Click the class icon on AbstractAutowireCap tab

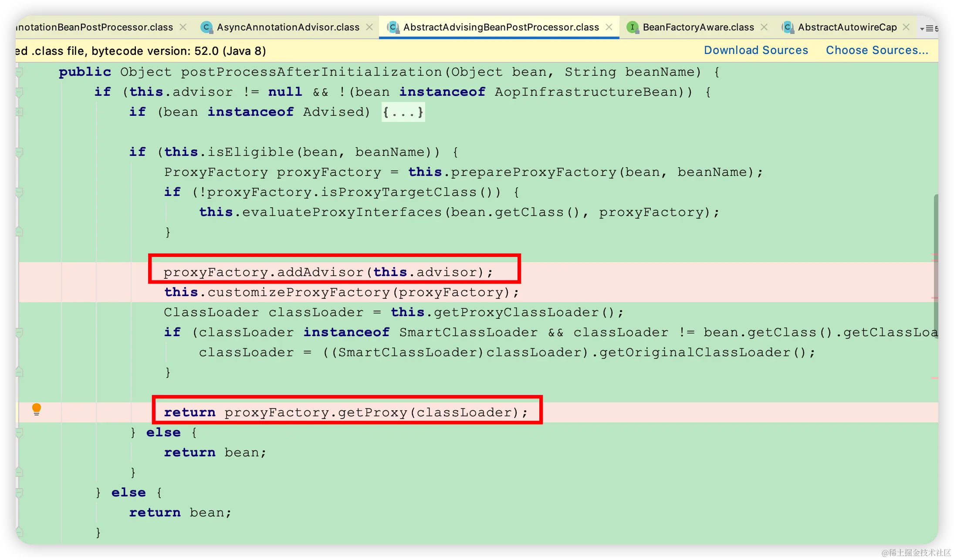coord(787,27)
